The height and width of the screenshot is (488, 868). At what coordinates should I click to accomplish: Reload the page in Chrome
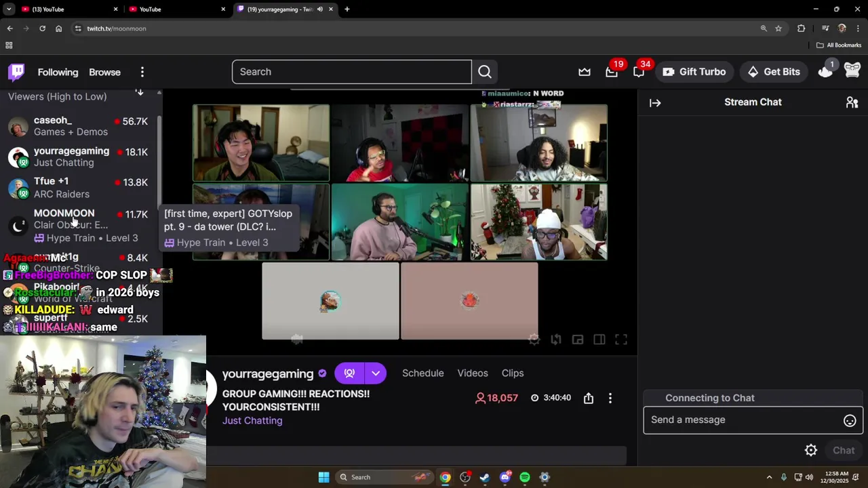[x=42, y=28]
